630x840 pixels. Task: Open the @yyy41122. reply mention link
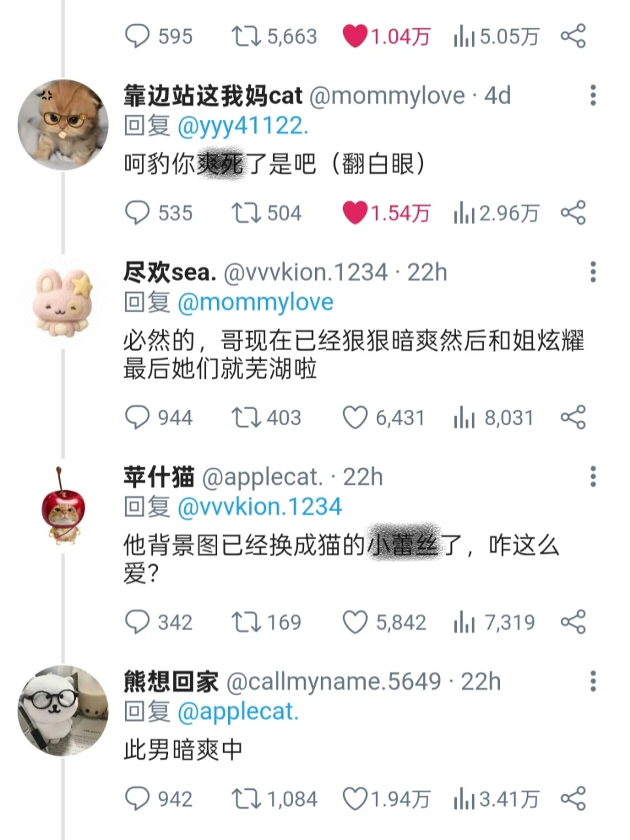(243, 125)
